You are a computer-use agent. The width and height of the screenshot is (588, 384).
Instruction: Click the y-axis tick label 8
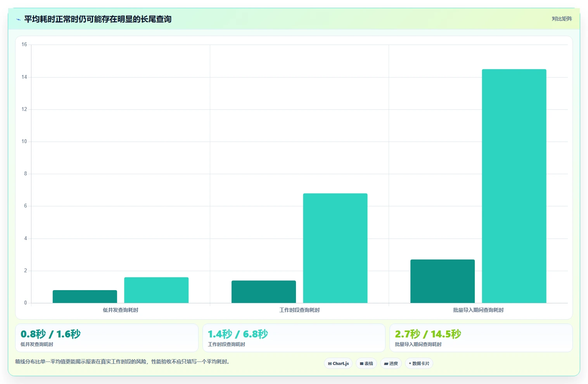coord(26,174)
